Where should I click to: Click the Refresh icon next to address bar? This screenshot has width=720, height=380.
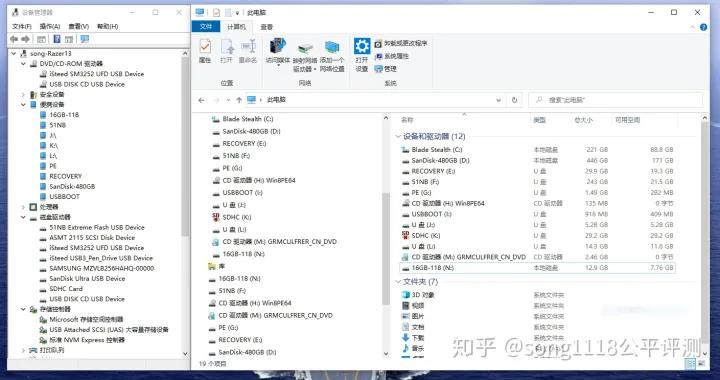[514, 100]
